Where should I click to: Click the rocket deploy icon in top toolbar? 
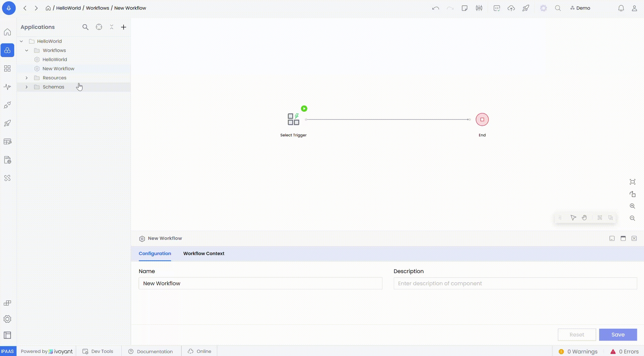tap(526, 8)
